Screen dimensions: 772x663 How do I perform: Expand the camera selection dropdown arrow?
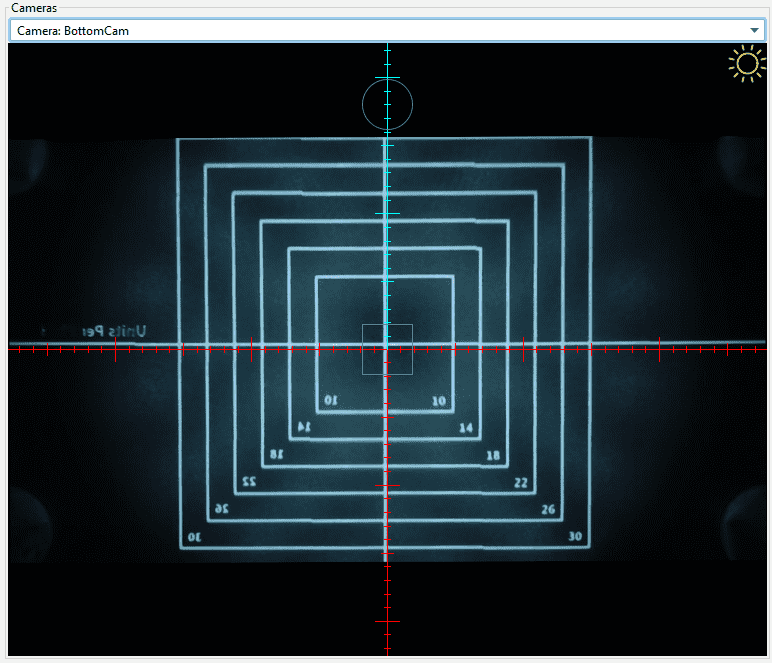(755, 31)
